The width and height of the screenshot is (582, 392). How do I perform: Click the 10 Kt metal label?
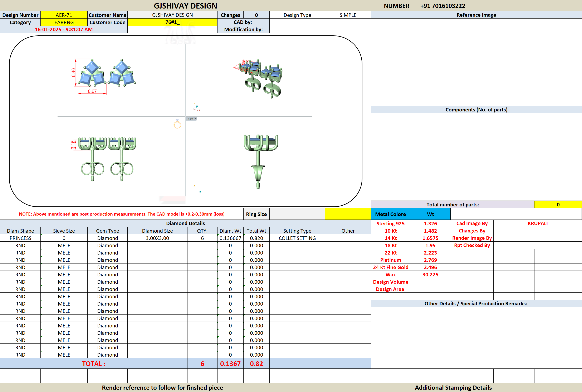(391, 231)
